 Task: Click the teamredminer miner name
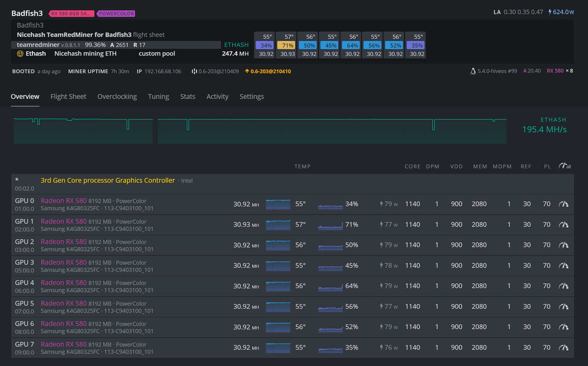coord(38,45)
